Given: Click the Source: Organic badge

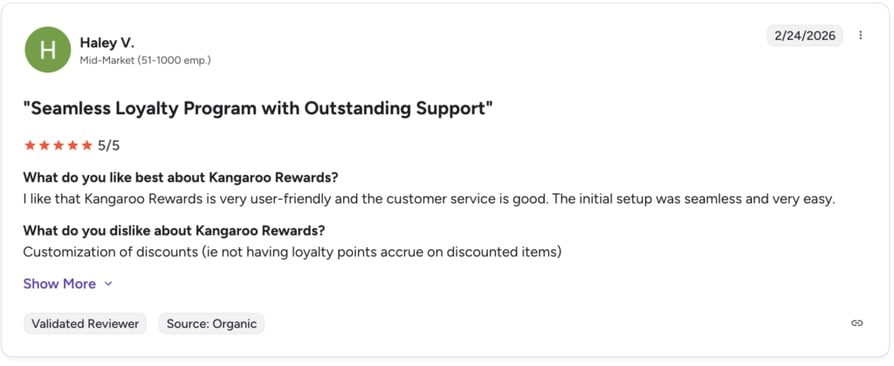Looking at the screenshot, I should point(212,324).
